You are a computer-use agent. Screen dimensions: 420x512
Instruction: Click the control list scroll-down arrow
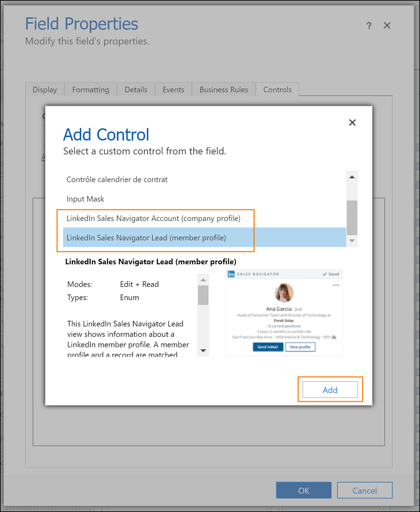point(352,241)
